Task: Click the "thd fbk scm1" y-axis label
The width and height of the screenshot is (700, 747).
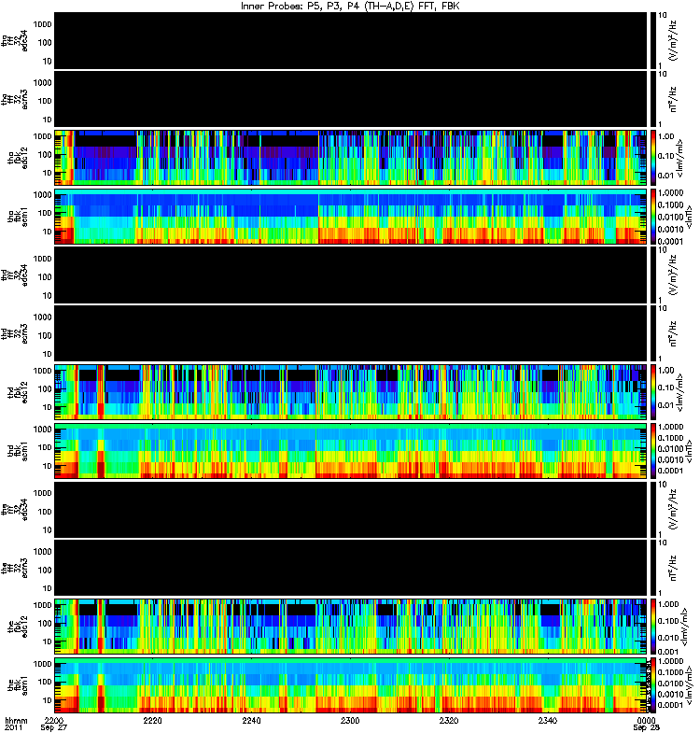Action: coord(18,451)
